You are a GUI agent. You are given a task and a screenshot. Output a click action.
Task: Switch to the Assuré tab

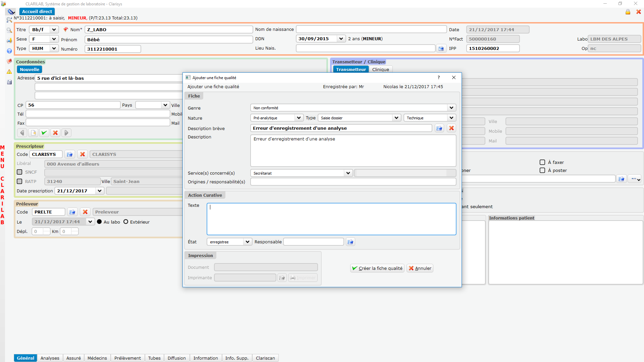coord(73,358)
